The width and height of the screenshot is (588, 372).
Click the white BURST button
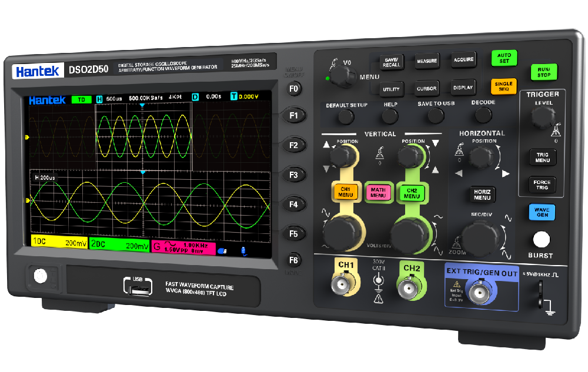541,240
